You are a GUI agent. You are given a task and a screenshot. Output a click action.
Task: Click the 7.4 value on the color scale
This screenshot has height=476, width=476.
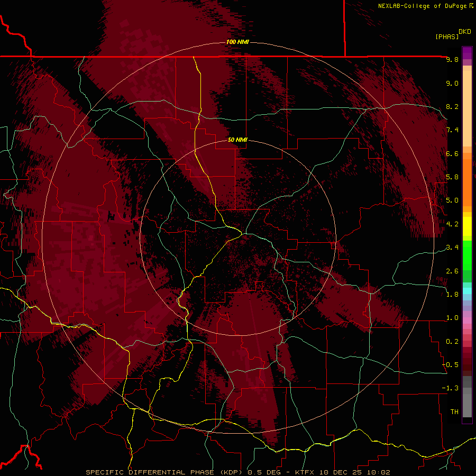pyautogui.click(x=452, y=130)
